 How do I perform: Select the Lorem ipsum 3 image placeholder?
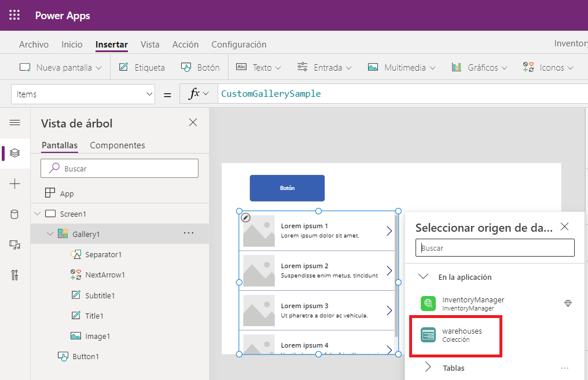pyautogui.click(x=259, y=310)
